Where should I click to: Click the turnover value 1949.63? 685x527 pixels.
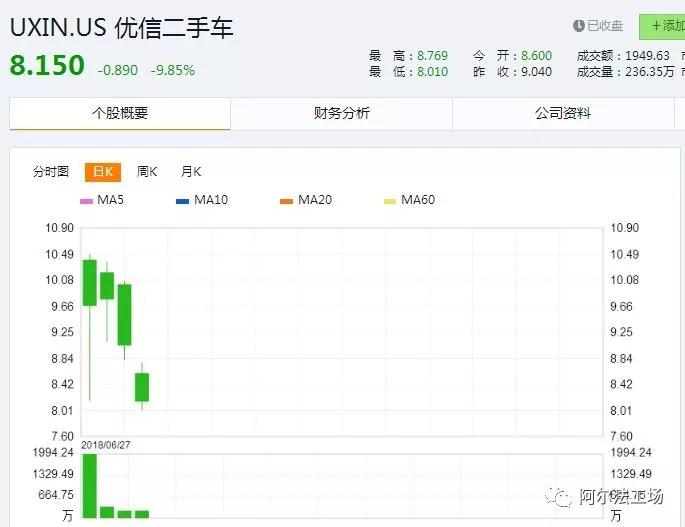(647, 55)
